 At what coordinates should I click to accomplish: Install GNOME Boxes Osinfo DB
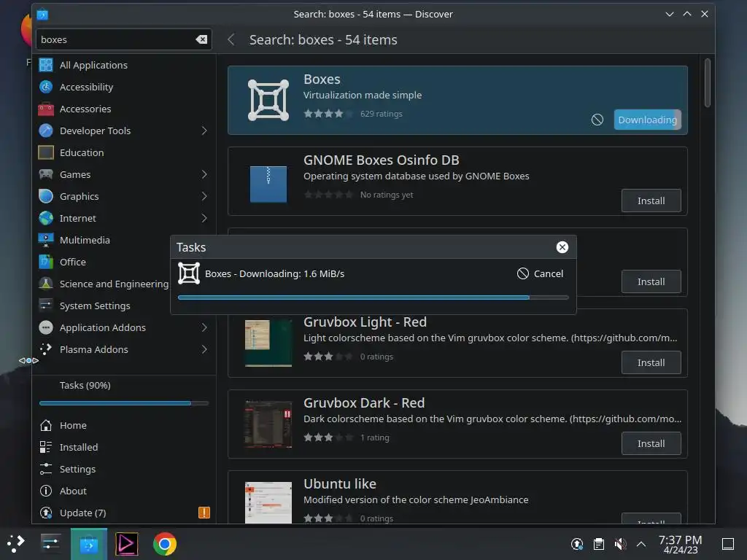[x=651, y=201]
